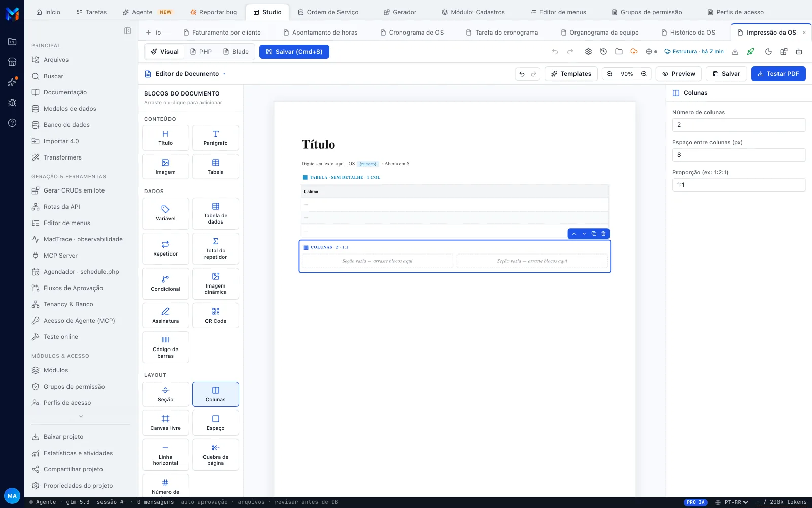Viewport: 812px width, 508px height.
Task: Switch to the PHP view tab
Action: 201,52
